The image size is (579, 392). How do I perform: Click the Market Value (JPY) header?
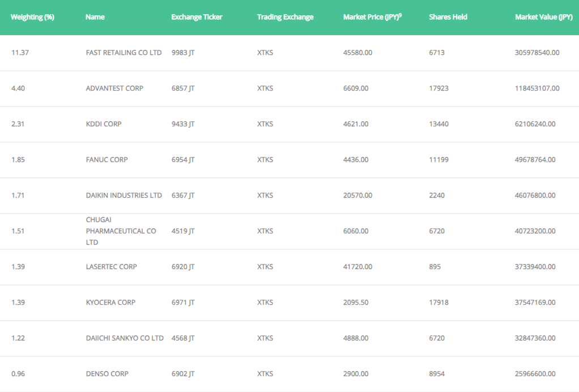pos(543,17)
